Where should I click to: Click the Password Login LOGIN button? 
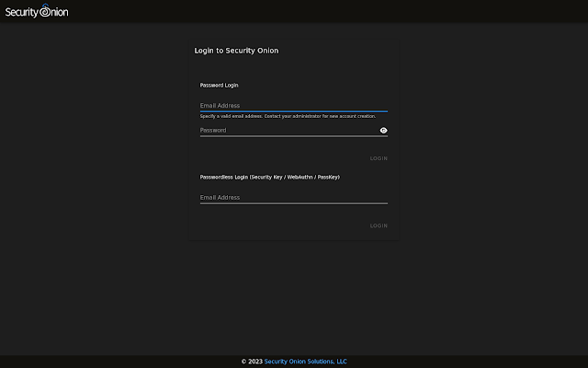(x=379, y=158)
